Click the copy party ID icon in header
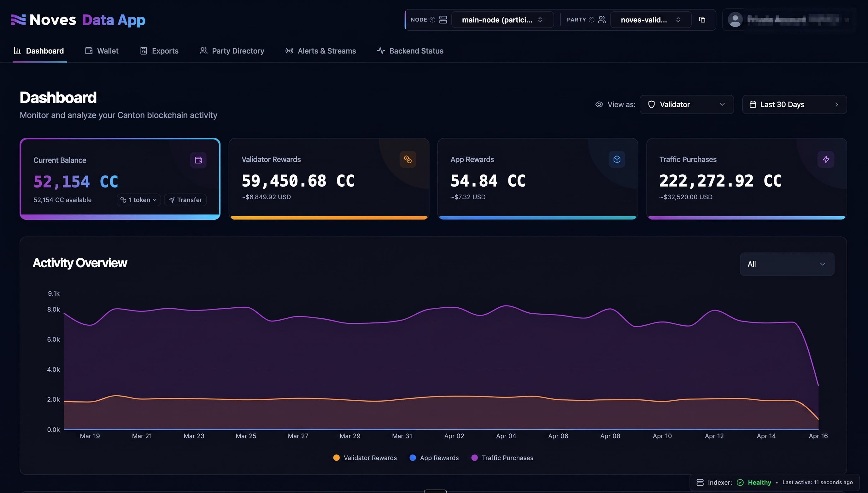Viewport: 868px width, 493px height. (x=702, y=20)
